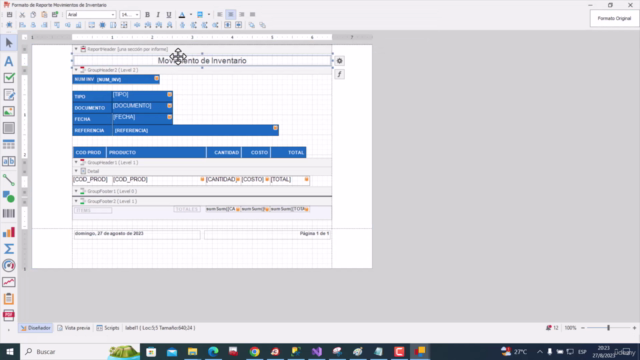
Task: Toggle Underline formatting
Action: [x=169, y=15]
